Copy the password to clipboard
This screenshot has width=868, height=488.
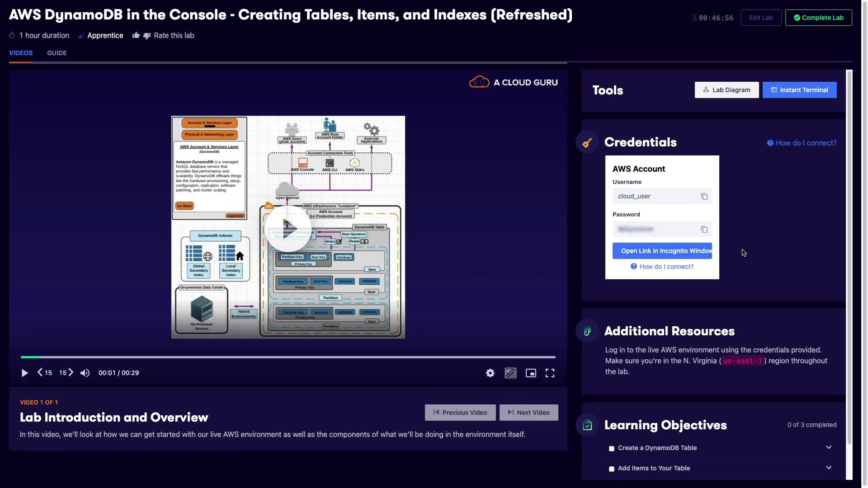pos(704,230)
